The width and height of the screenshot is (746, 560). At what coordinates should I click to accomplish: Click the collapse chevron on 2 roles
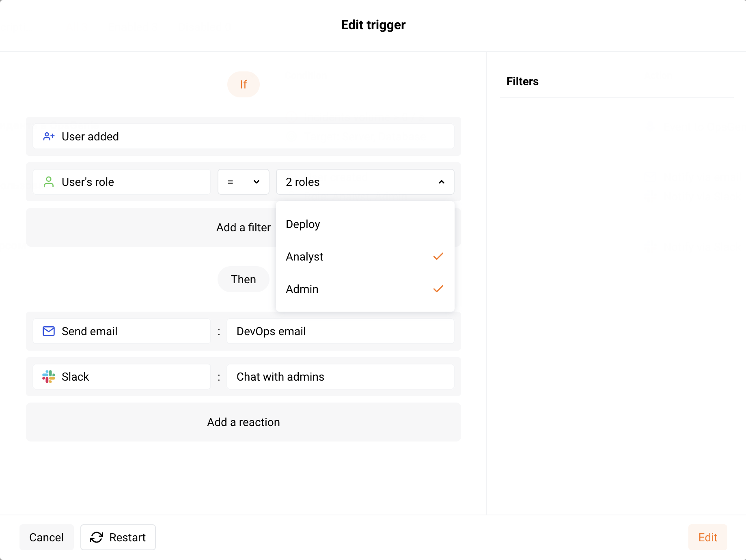tap(442, 182)
